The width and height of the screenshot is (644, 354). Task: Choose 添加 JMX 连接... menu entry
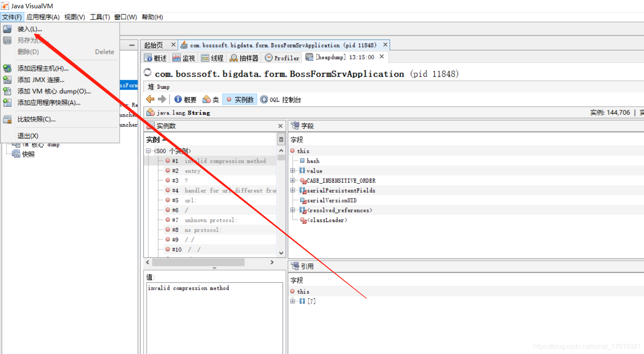[x=41, y=80]
